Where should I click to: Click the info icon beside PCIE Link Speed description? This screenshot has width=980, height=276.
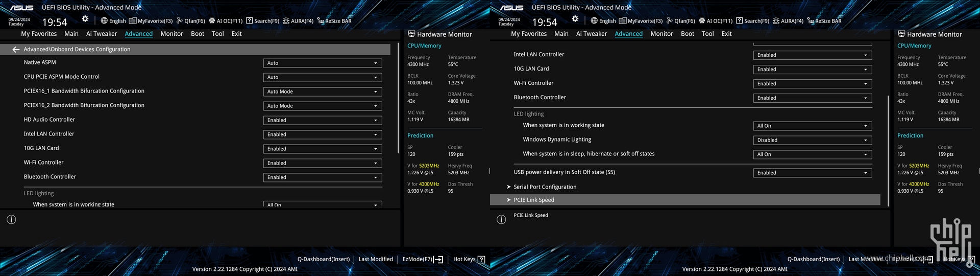pyautogui.click(x=501, y=219)
